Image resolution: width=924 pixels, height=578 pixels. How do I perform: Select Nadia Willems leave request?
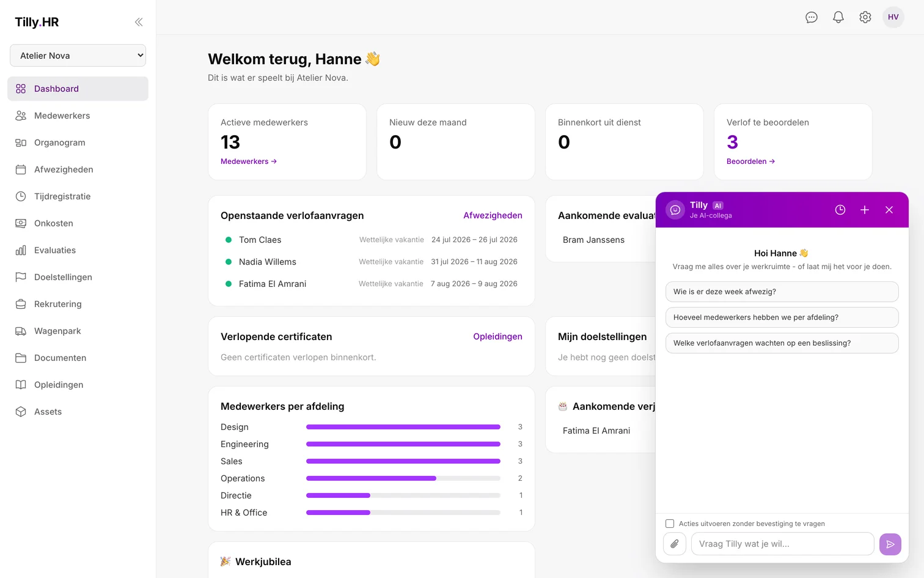(372, 262)
